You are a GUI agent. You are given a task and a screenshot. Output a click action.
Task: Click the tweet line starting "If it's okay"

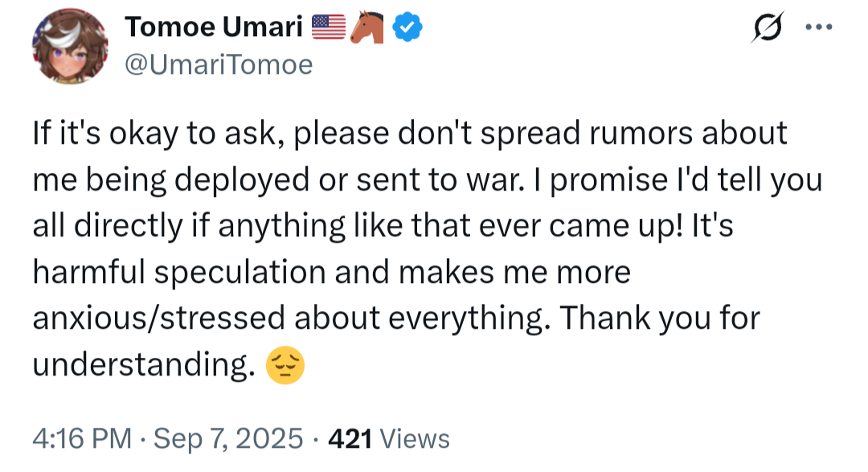click(410, 133)
